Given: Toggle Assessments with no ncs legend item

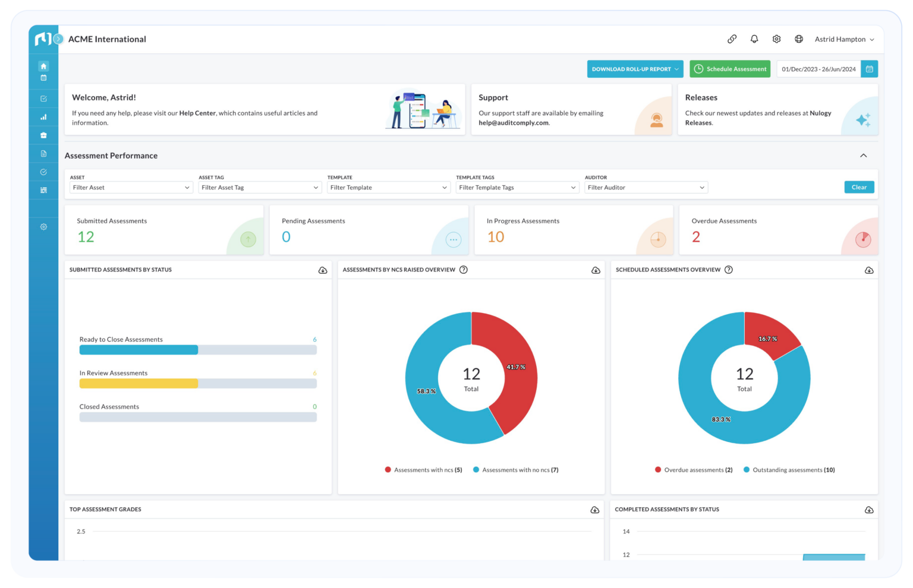Looking at the screenshot, I should click(516, 470).
